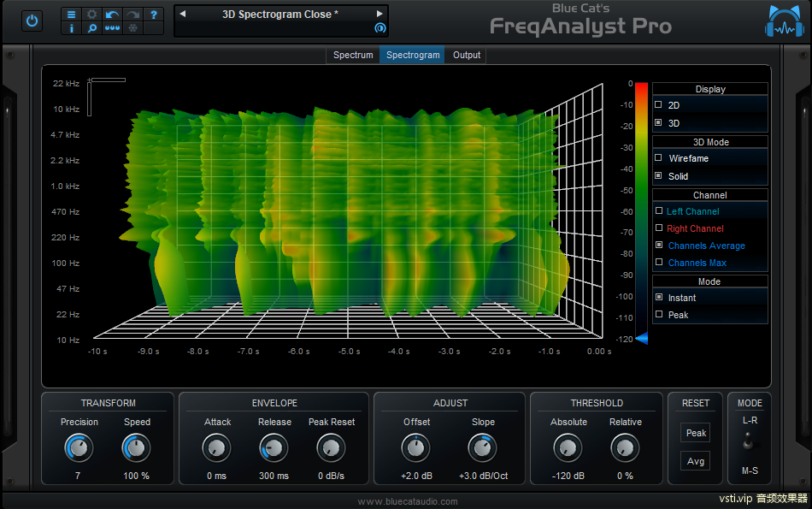Click the Absolute value -120 dB
The height and width of the screenshot is (509, 812).
(x=568, y=476)
